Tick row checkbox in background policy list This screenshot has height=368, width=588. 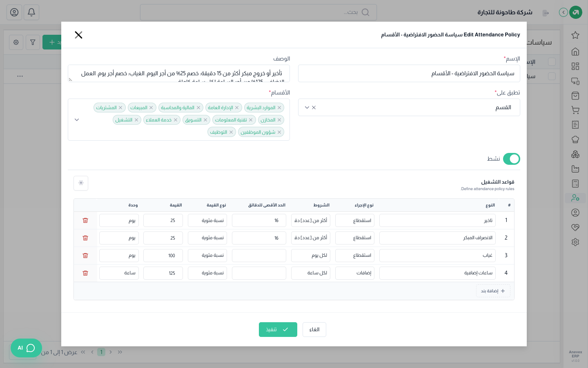click(x=552, y=76)
